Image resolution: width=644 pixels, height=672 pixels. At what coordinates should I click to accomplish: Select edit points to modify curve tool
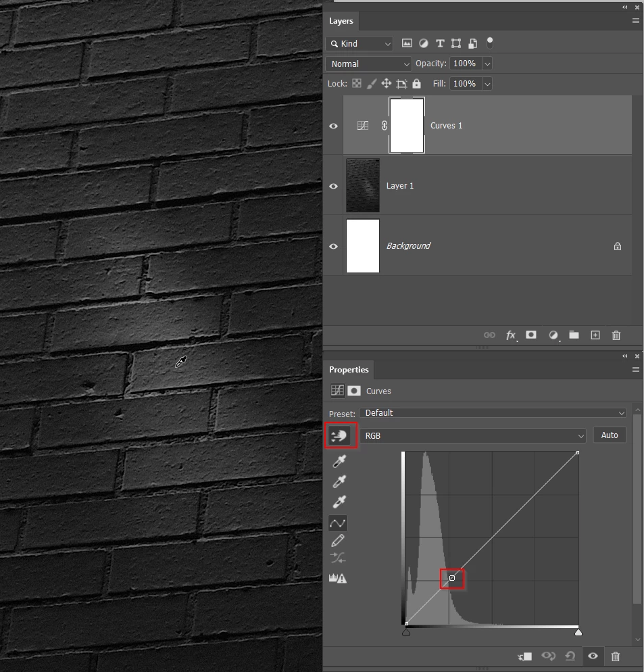click(338, 523)
